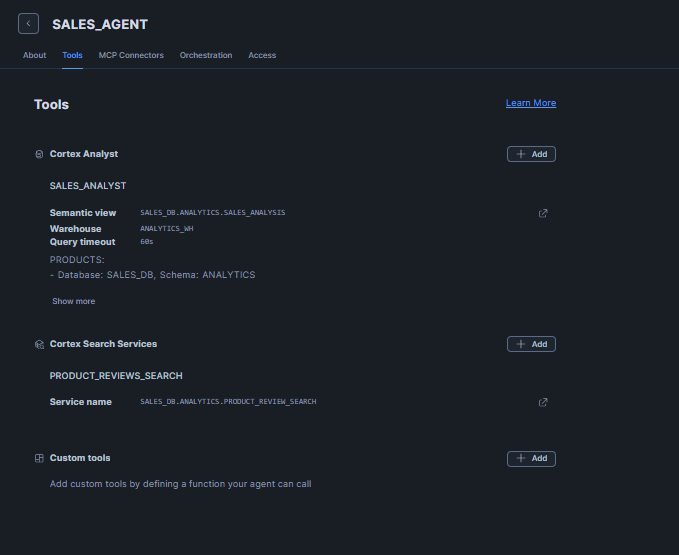Follow the Learn More link
This screenshot has width=679, height=555.
coord(530,103)
